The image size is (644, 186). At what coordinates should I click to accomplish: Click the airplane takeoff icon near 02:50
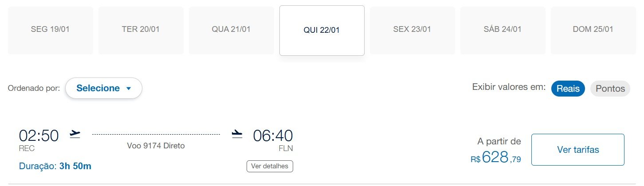75,134
